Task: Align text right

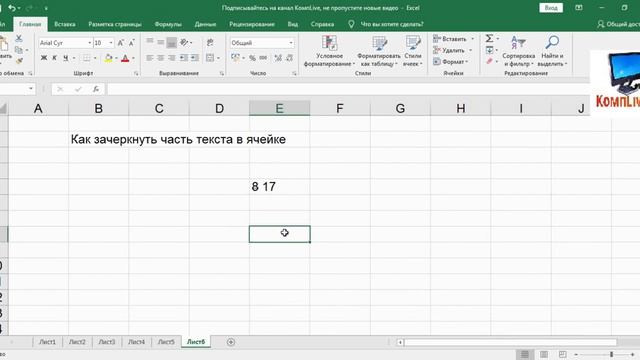Action: pyautogui.click(x=171, y=58)
